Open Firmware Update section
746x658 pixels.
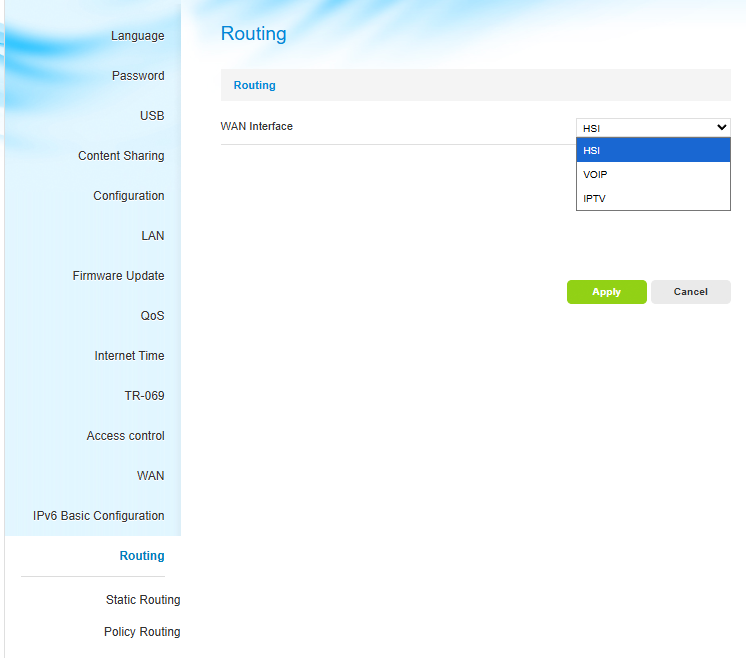point(118,276)
